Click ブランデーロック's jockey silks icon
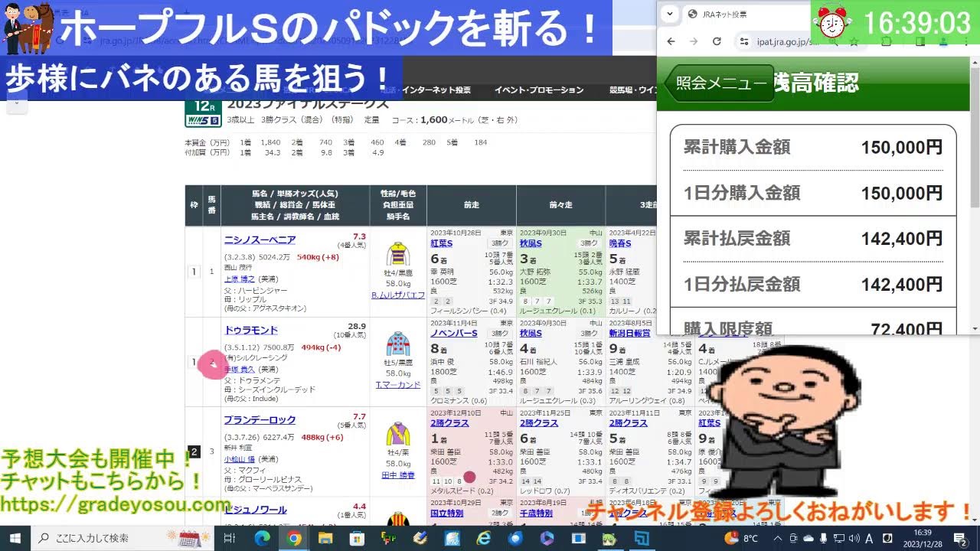Viewport: 980px width, 551px height. tap(398, 434)
